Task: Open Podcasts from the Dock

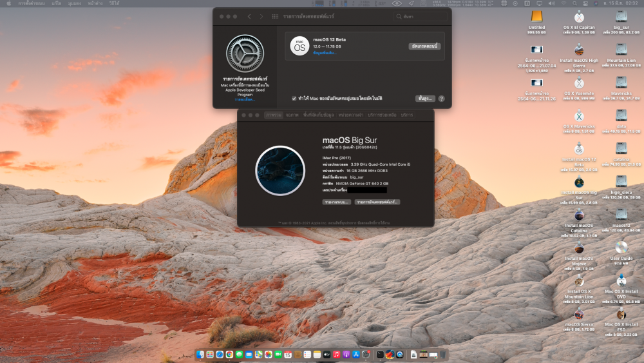Action: [x=346, y=355]
